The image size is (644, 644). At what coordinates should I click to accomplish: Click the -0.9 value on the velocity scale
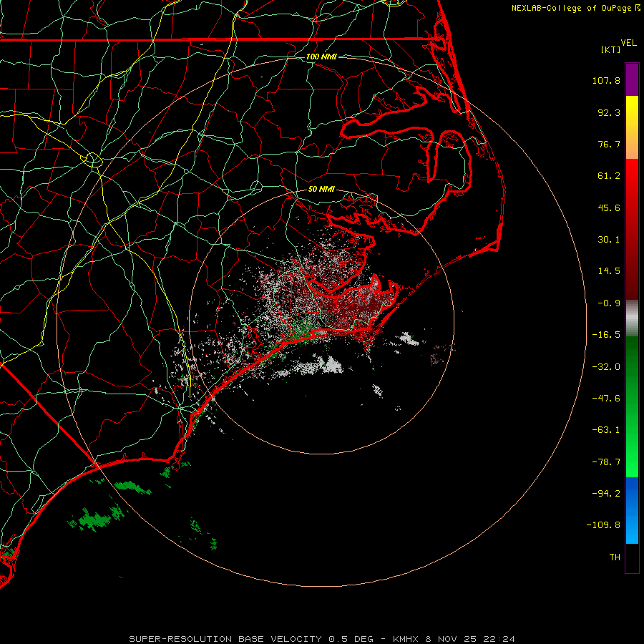click(x=609, y=303)
